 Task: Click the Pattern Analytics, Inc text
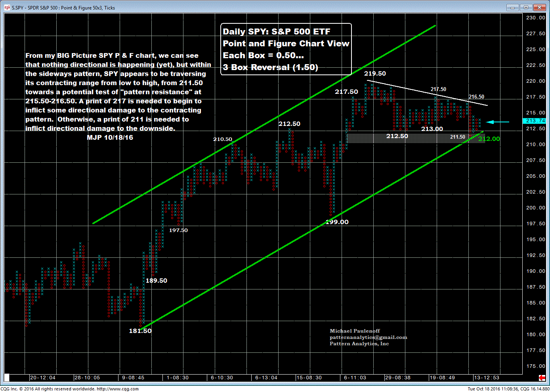[x=359, y=344]
